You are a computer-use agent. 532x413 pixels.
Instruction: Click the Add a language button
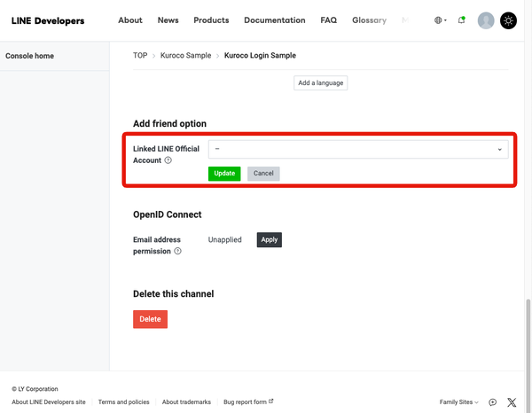[x=321, y=82]
